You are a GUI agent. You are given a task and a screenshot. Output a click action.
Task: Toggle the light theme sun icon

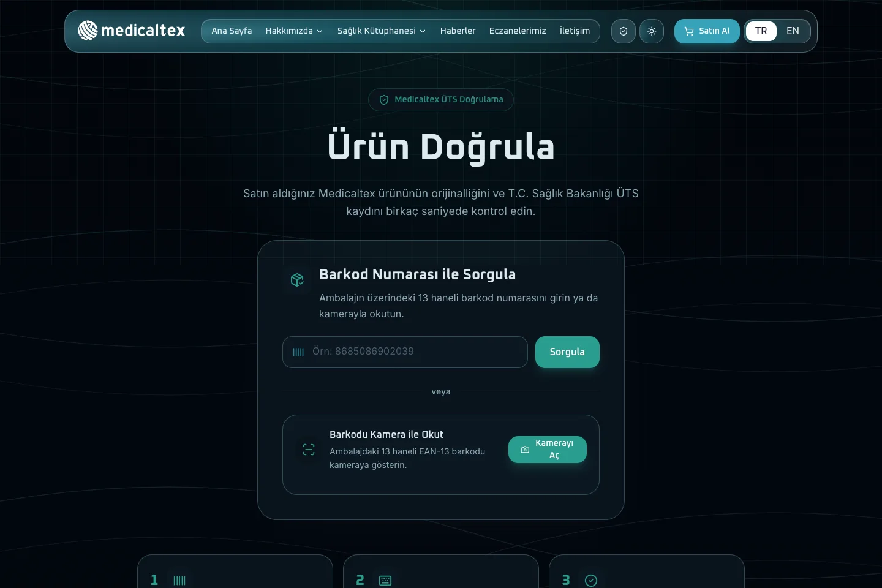coord(652,31)
